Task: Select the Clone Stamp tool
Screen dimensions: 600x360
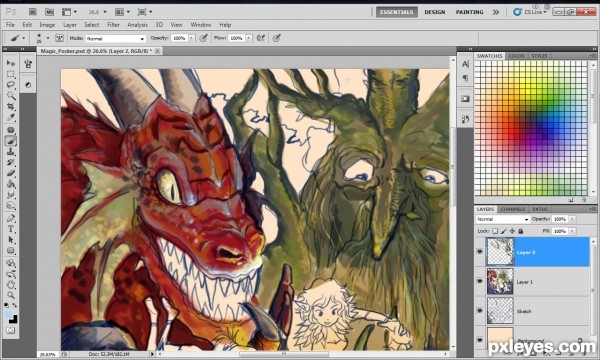Action: (11, 152)
